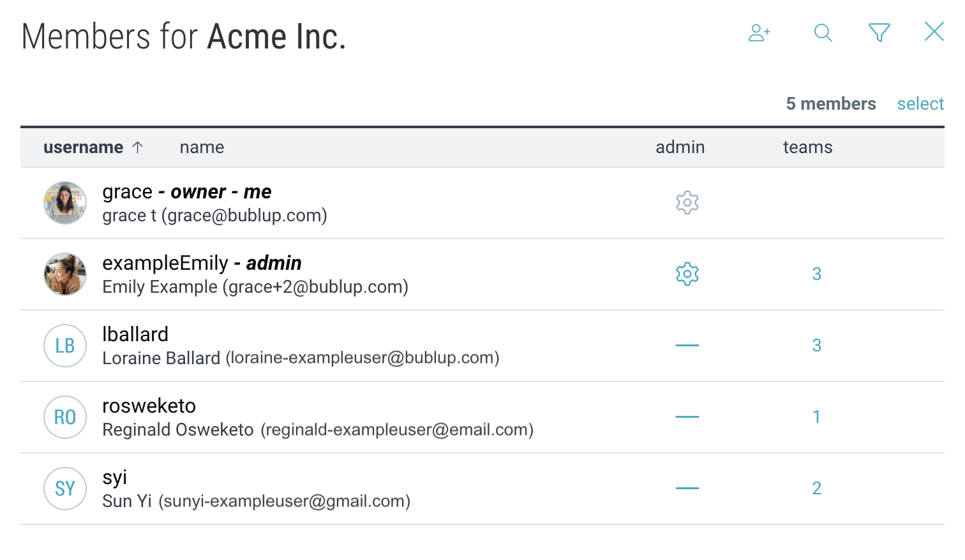This screenshot has height=560, width=965.
Task: Open exampleEmily's teams count
Action: [x=816, y=274]
